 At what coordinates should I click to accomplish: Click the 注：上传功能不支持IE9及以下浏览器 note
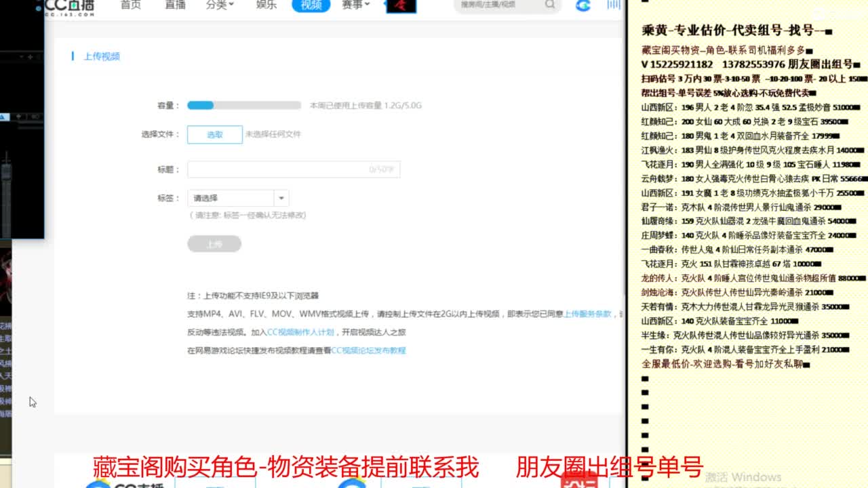(253, 296)
